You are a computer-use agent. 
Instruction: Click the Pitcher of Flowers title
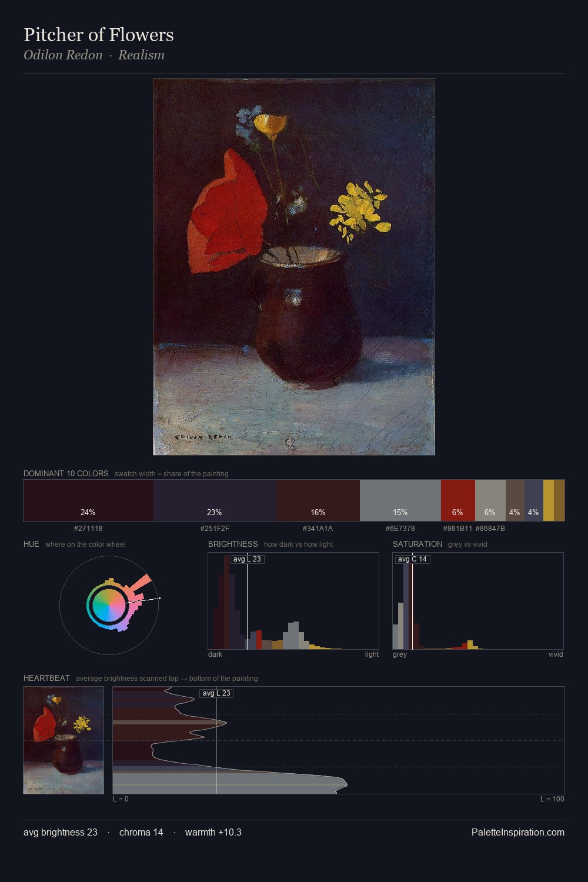99,35
